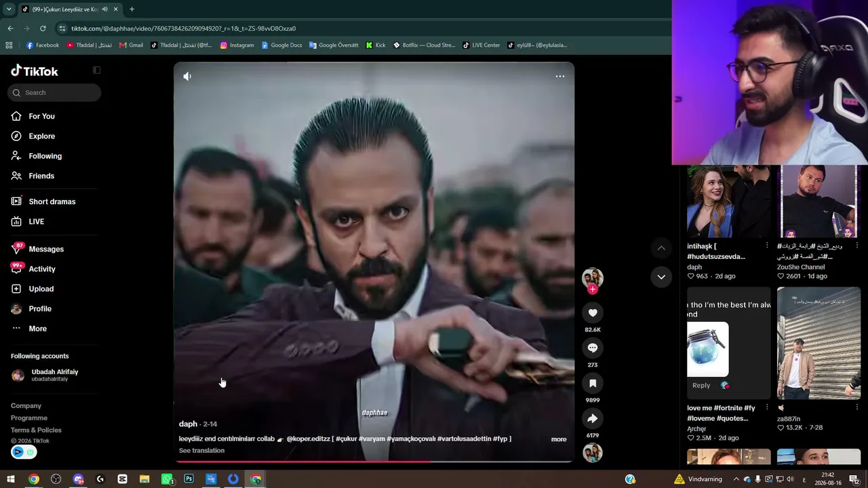This screenshot has width=868, height=488.
Task: Open the Kick bookmark
Action: (376, 45)
